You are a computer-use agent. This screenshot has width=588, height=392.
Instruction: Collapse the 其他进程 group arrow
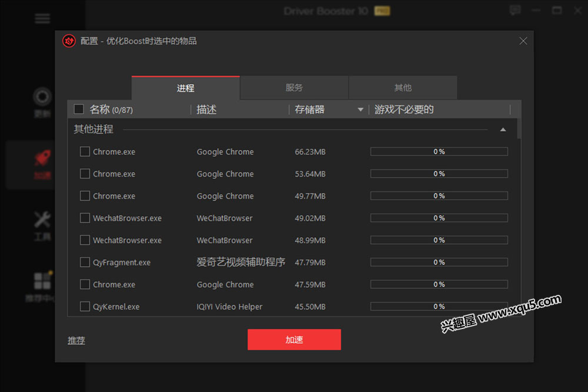click(x=503, y=129)
